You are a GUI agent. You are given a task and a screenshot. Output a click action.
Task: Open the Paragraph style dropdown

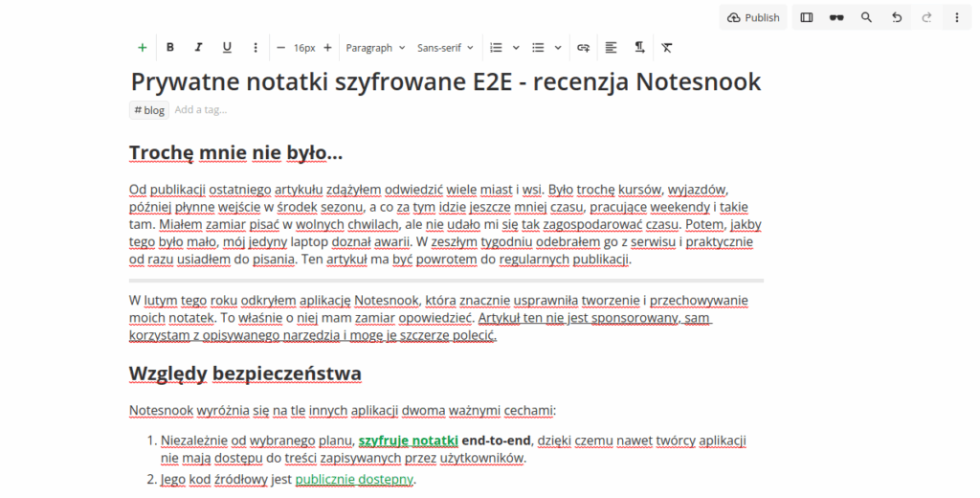click(x=375, y=48)
